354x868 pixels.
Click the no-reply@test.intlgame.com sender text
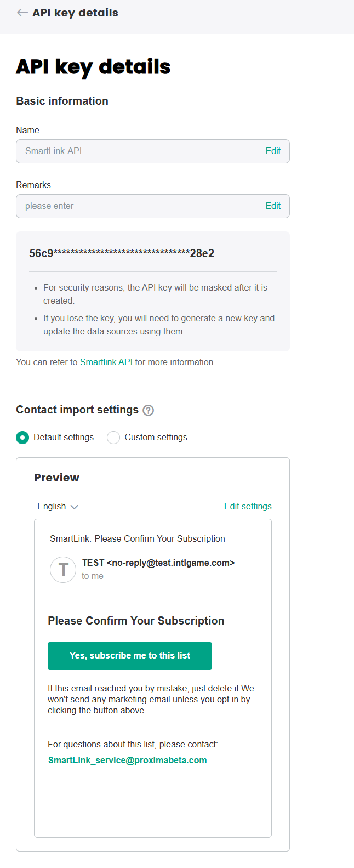pyautogui.click(x=170, y=563)
